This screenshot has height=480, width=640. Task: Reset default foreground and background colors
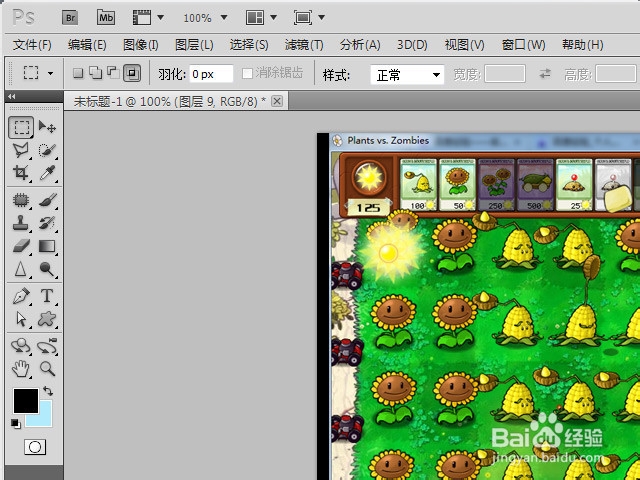pos(16,424)
